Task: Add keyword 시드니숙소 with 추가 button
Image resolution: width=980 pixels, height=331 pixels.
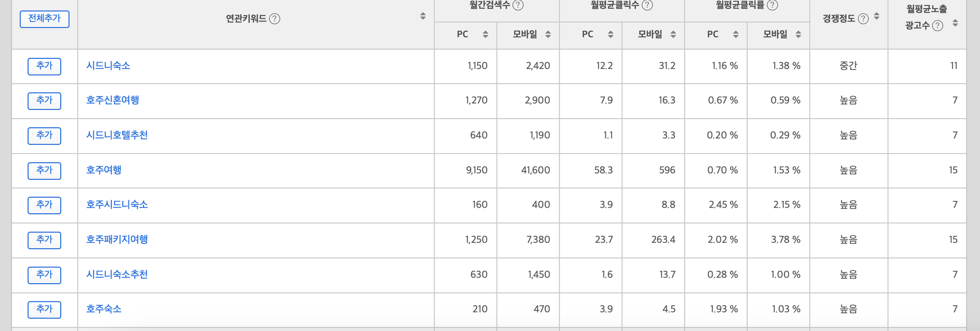Action: 45,66
